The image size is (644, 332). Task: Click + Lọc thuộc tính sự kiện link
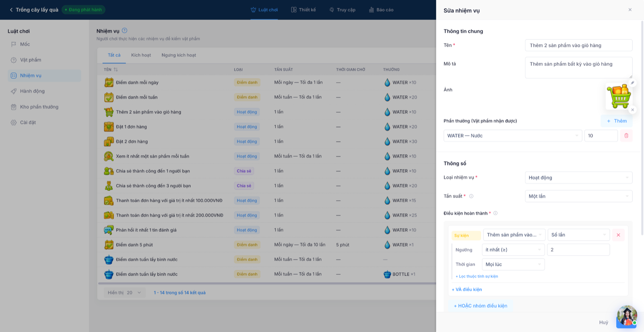click(x=477, y=276)
